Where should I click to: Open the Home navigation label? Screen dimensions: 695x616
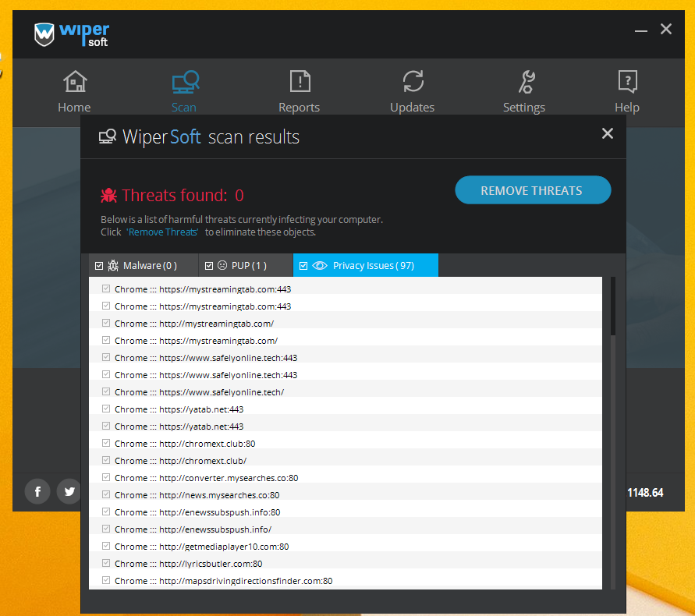point(74,108)
